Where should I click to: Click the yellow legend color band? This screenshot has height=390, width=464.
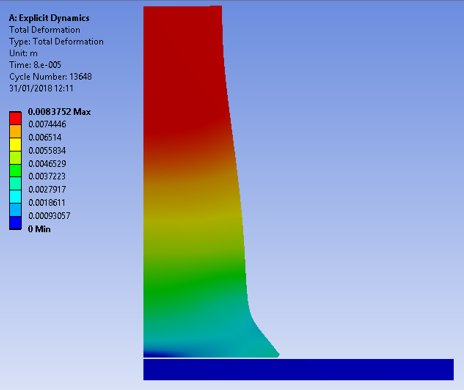pyautogui.click(x=15, y=144)
